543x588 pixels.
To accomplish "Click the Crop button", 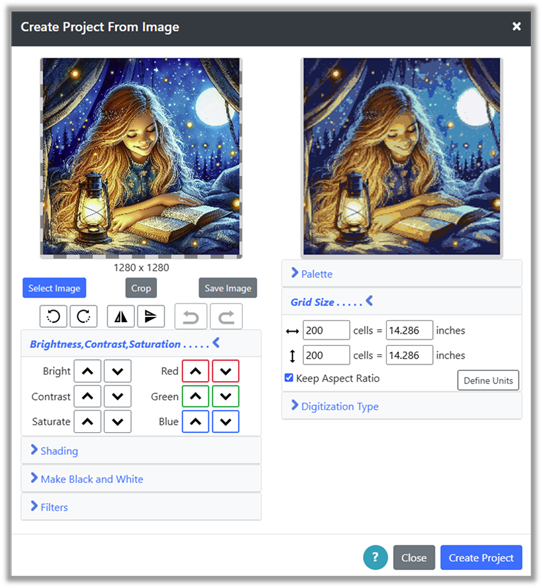I will pos(141,288).
